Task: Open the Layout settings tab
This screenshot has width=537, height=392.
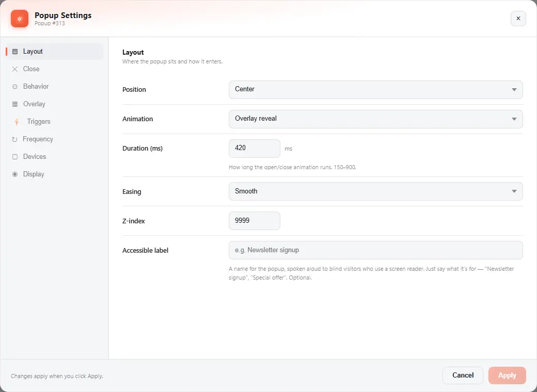Action: click(54, 52)
